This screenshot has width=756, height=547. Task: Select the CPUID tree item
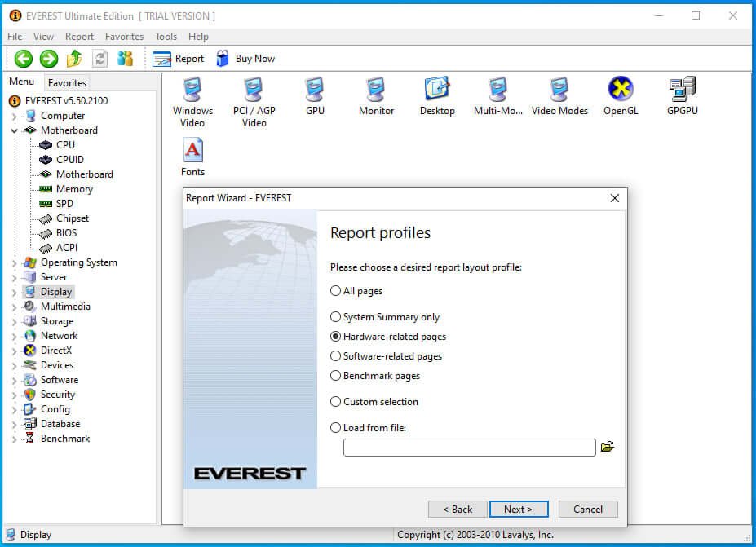[x=70, y=160]
